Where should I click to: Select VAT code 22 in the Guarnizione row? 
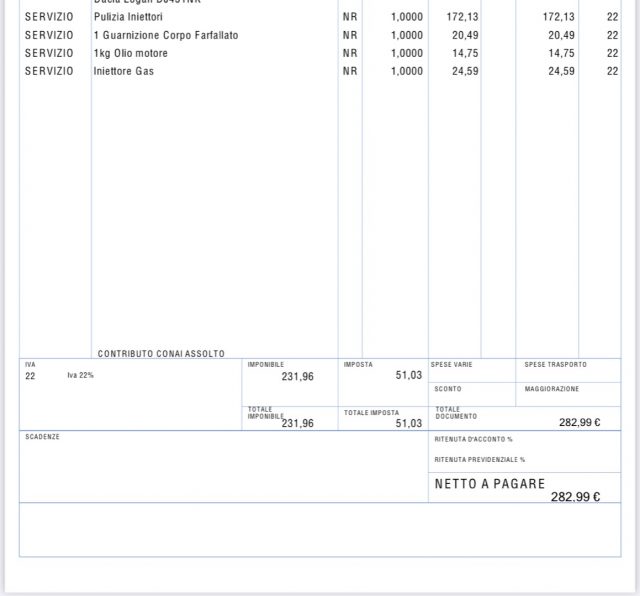(x=612, y=36)
